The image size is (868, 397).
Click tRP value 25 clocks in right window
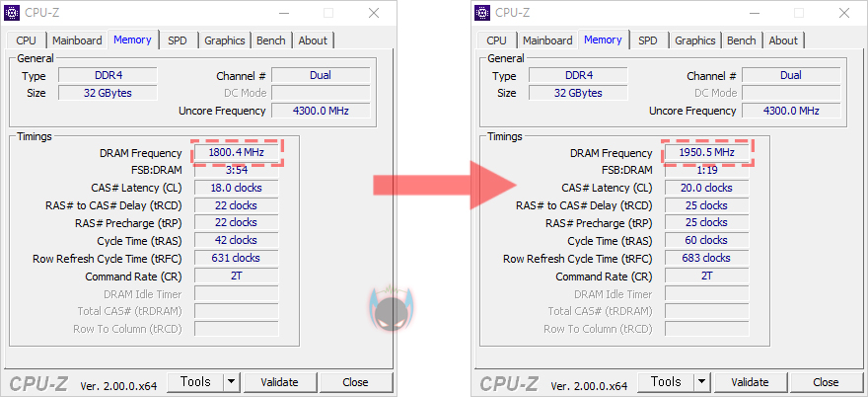pyautogui.click(x=707, y=222)
